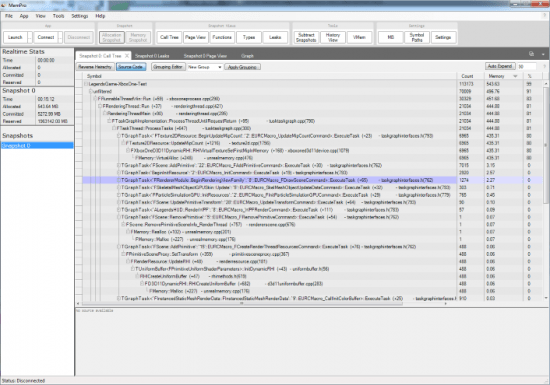This screenshot has width=550, height=385.
Task: Click the Auto Expand button
Action: [500, 66]
